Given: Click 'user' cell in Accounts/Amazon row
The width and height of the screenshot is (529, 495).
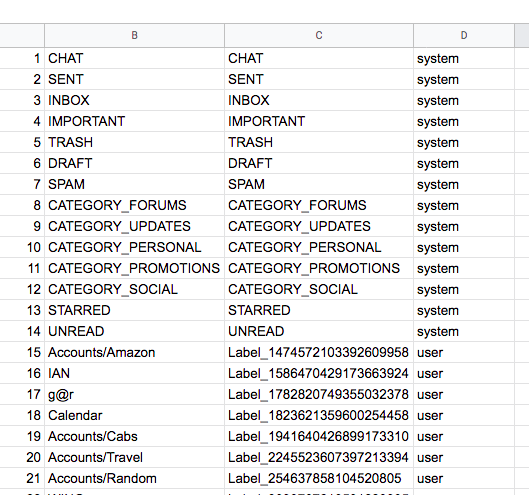Looking at the screenshot, I should (x=464, y=352).
